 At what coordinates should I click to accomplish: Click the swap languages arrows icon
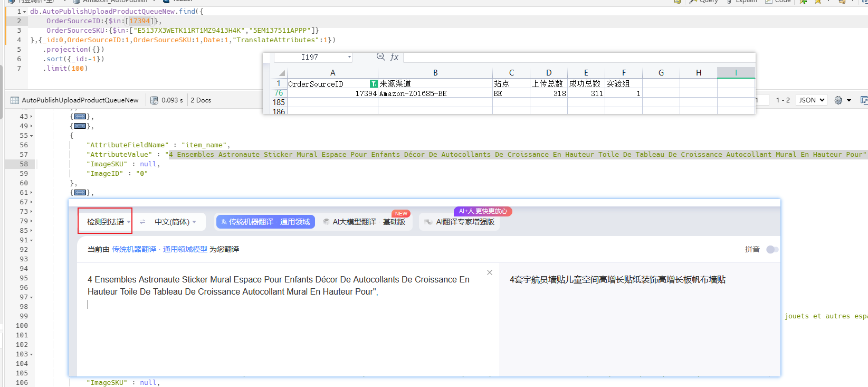pyautogui.click(x=142, y=222)
